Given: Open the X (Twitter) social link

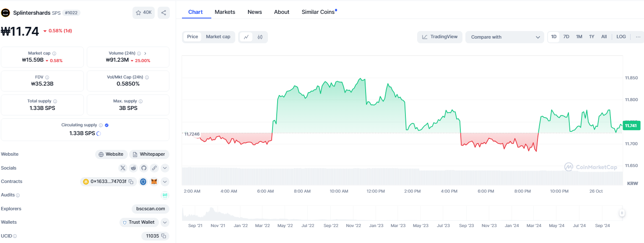Looking at the screenshot, I should tap(123, 168).
